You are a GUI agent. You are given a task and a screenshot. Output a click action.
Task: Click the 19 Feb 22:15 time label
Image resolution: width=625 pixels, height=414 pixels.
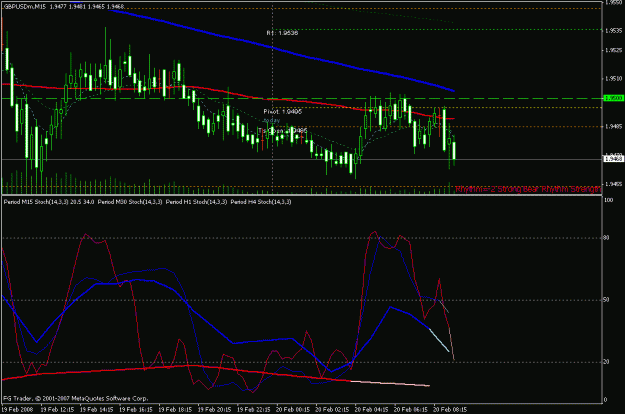click(254, 409)
